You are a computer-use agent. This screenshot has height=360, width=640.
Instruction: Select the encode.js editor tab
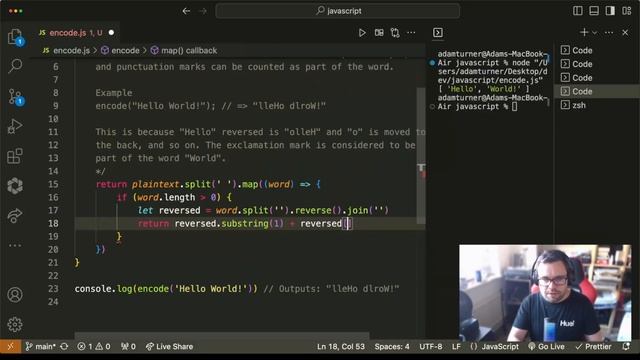point(76,33)
